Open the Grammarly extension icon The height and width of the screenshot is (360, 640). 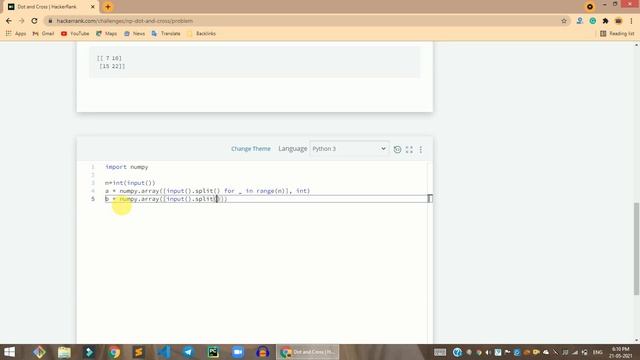pos(593,21)
